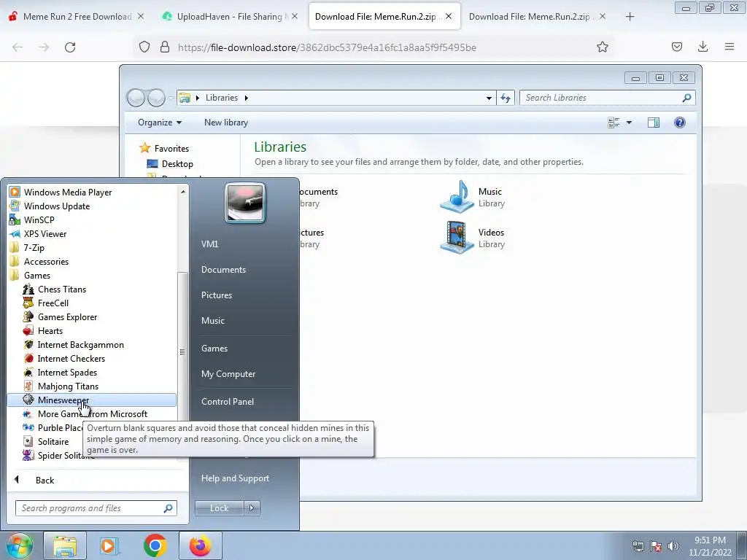Open the Music library
This screenshot has width=747, height=560.
[472, 197]
